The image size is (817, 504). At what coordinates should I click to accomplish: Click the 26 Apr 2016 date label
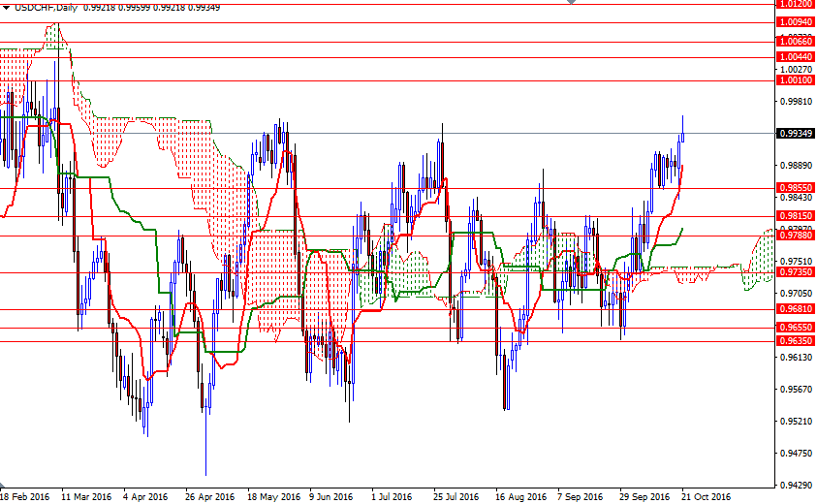[209, 496]
